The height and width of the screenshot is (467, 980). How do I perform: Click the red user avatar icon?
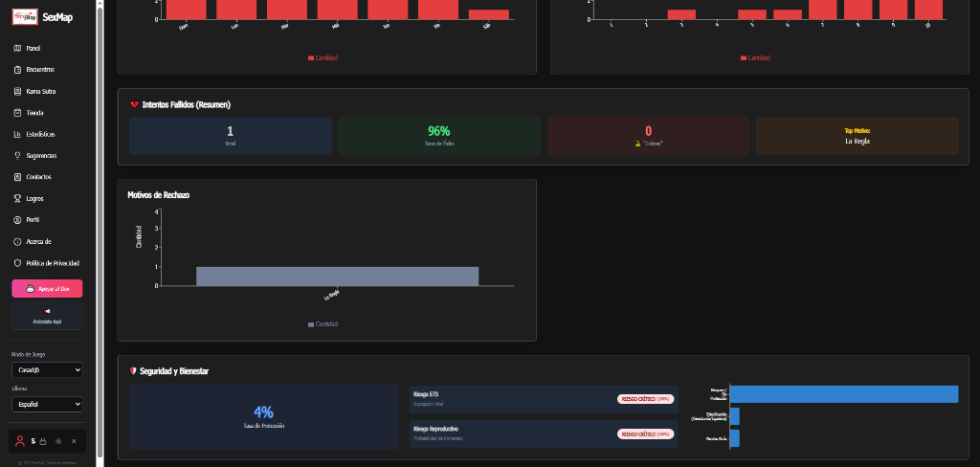[20, 441]
